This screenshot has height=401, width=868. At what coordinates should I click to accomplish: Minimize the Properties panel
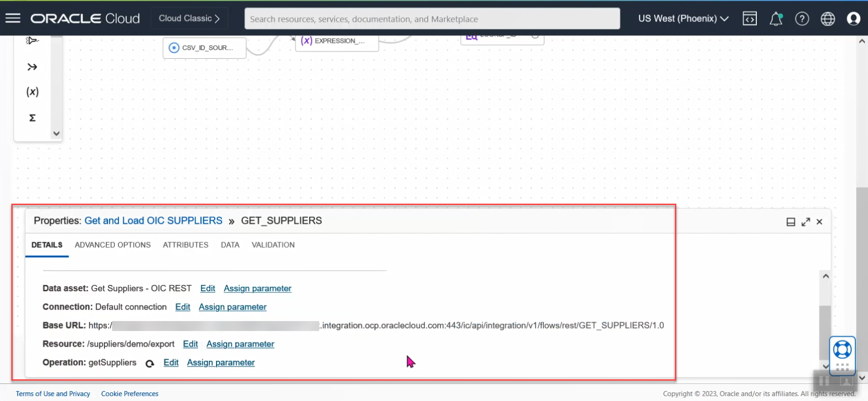[x=791, y=222]
